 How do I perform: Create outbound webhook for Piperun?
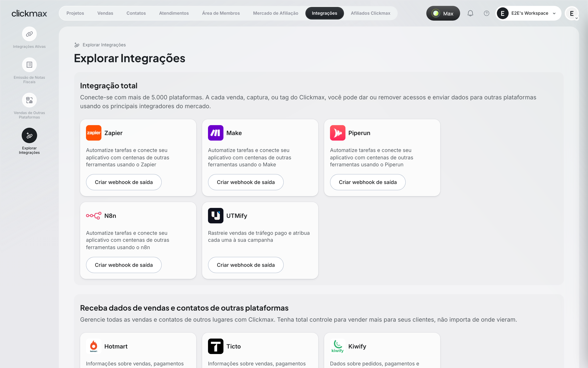(368, 182)
